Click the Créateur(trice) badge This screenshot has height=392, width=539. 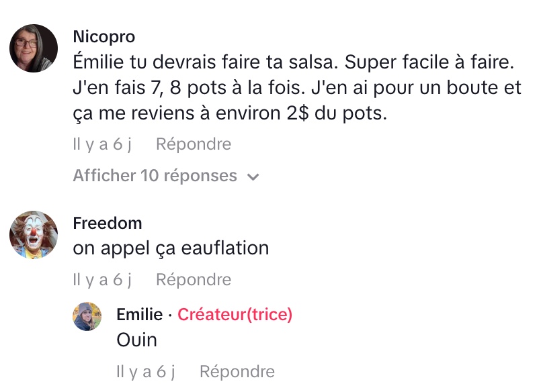pyautogui.click(x=235, y=315)
